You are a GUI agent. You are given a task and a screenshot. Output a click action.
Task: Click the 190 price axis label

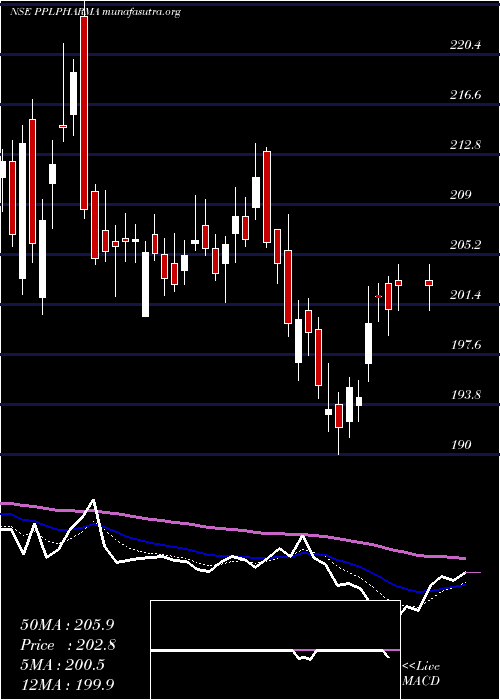coord(461,444)
